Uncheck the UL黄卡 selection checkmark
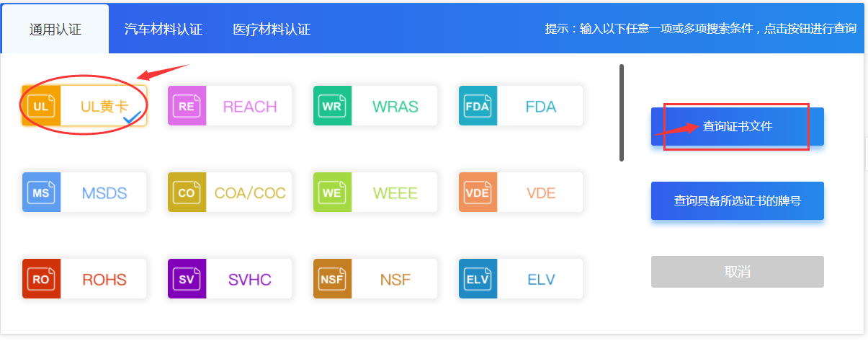The image size is (868, 341). [131, 117]
